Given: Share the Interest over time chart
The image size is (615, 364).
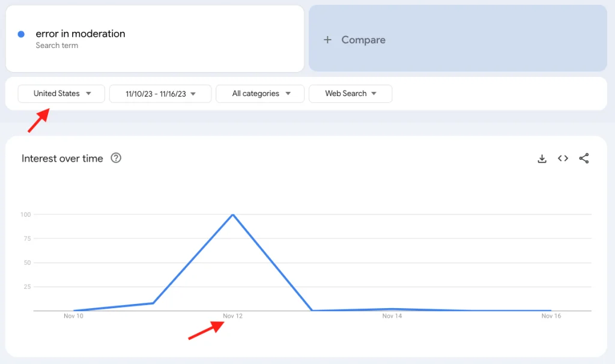Looking at the screenshot, I should [584, 159].
